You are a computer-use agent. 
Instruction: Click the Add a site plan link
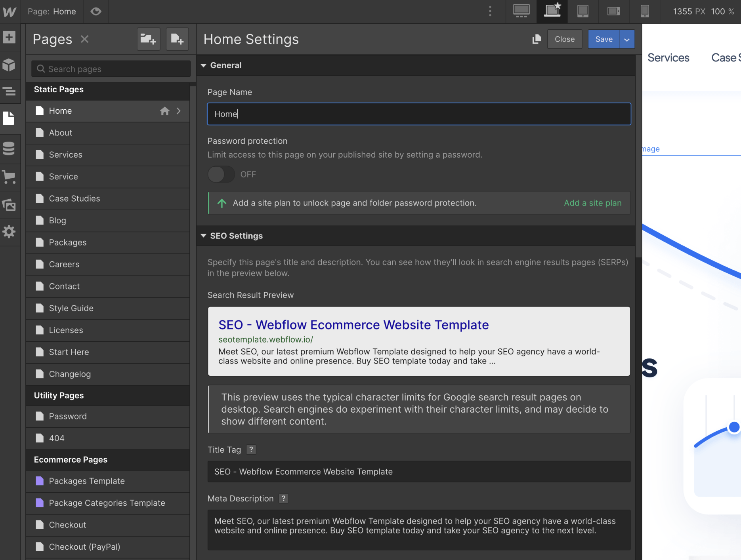[592, 203]
